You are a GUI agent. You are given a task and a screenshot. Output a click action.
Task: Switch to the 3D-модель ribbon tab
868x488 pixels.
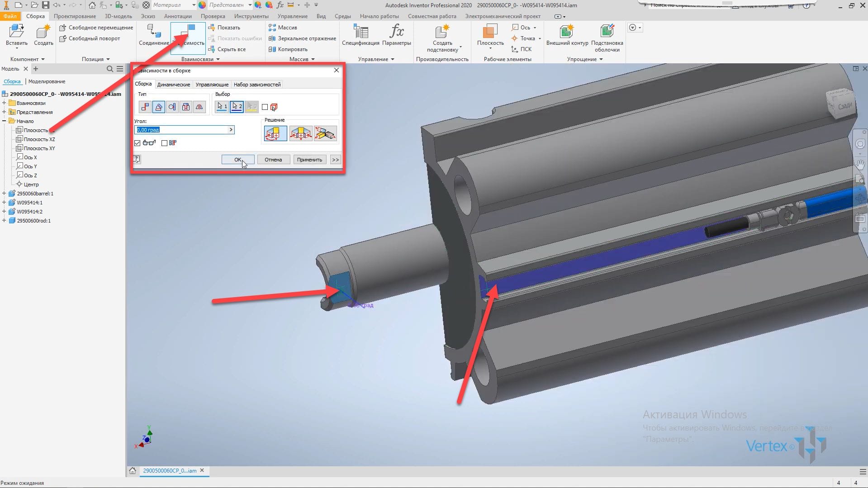pyautogui.click(x=119, y=16)
